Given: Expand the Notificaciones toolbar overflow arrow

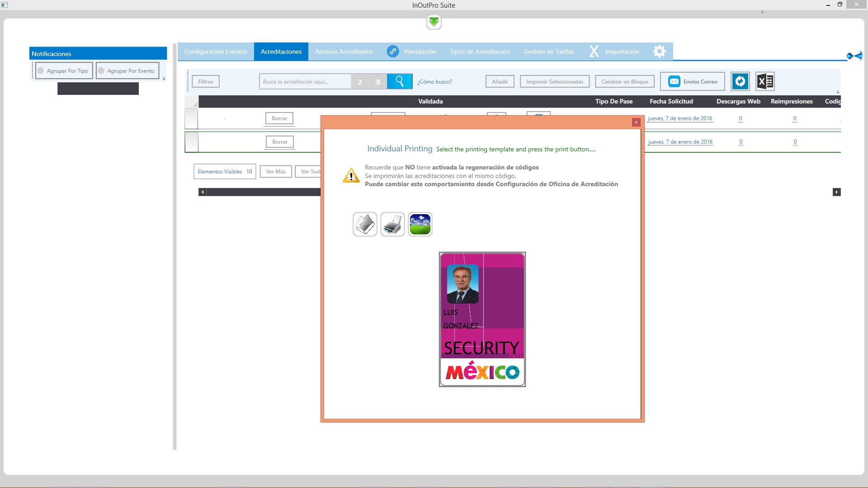Looking at the screenshot, I should click(x=164, y=79).
